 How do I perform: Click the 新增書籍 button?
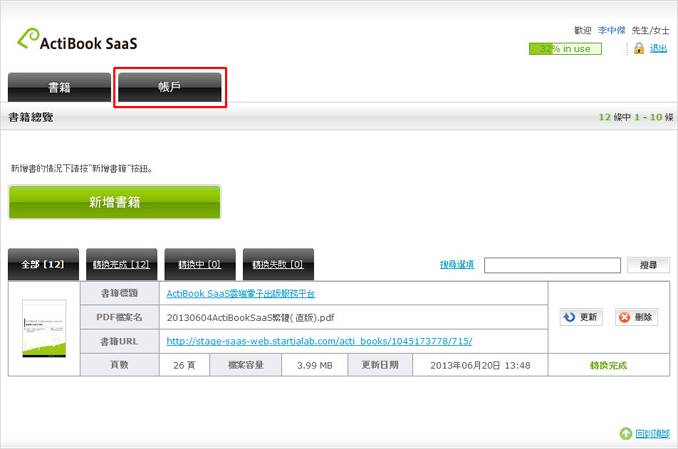point(115,202)
